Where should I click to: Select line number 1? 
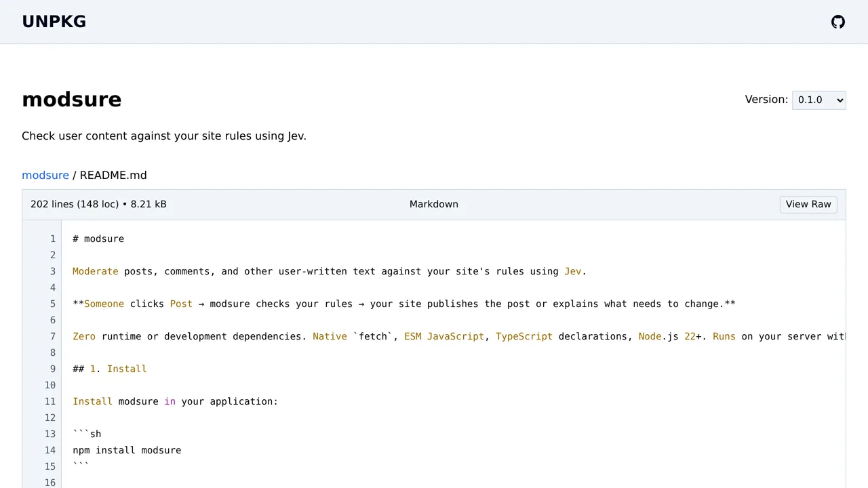point(53,239)
